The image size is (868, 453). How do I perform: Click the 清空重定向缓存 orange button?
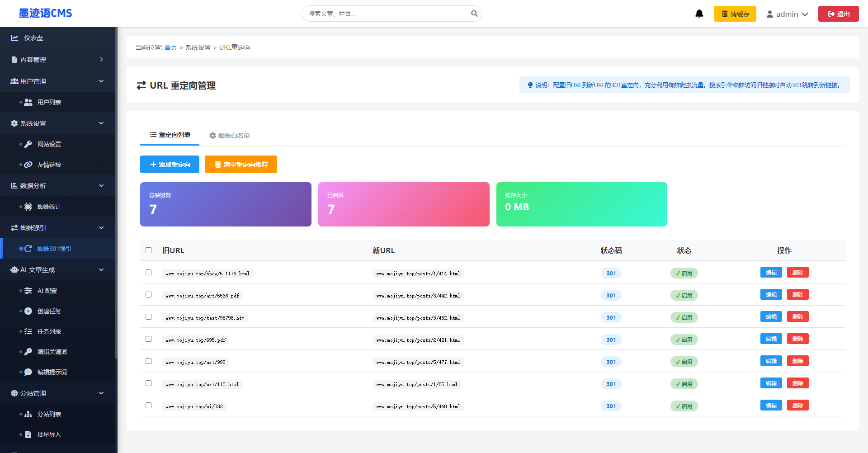click(x=241, y=165)
